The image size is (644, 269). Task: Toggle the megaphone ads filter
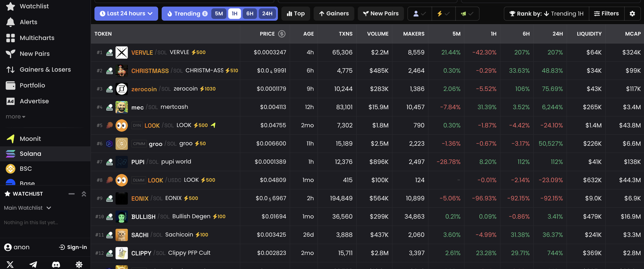point(467,14)
